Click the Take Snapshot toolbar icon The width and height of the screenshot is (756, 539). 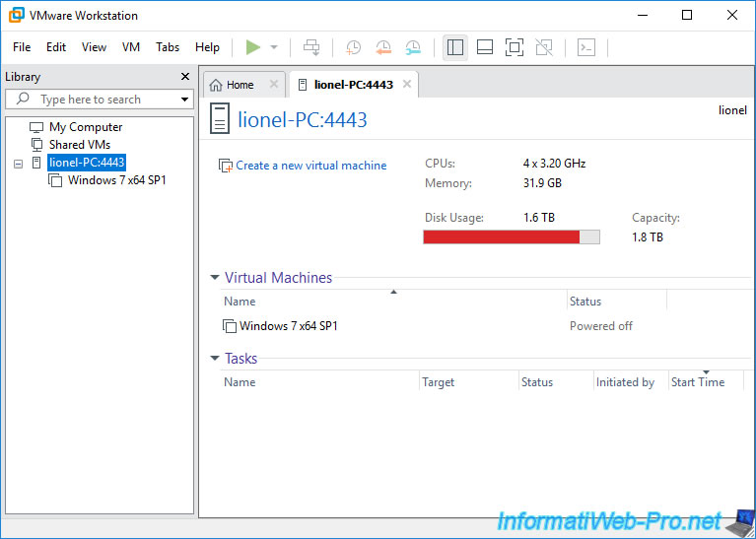[x=354, y=47]
